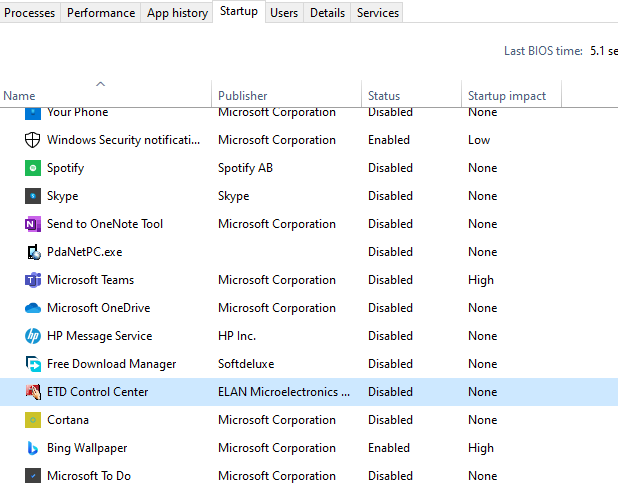Image resolution: width=618 pixels, height=483 pixels.
Task: Open the Services tab
Action: coord(377,13)
